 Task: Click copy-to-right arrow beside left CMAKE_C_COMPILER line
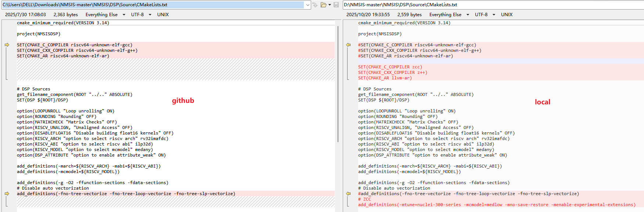coord(7,45)
